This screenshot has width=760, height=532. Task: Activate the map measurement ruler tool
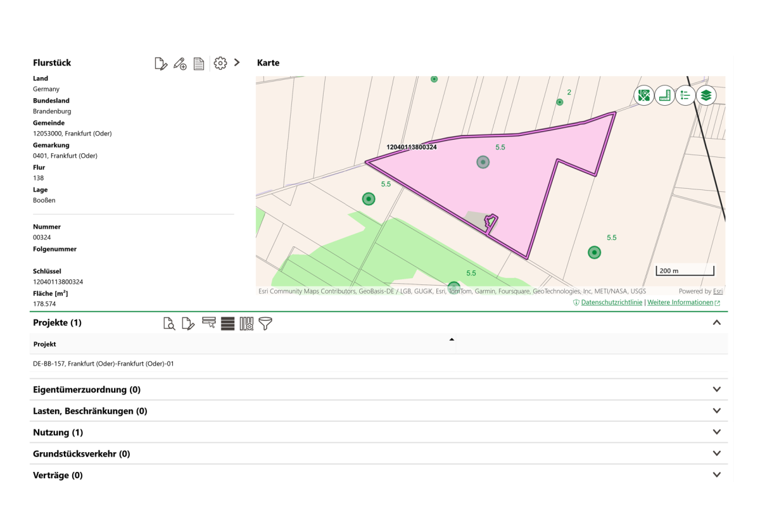coord(664,96)
